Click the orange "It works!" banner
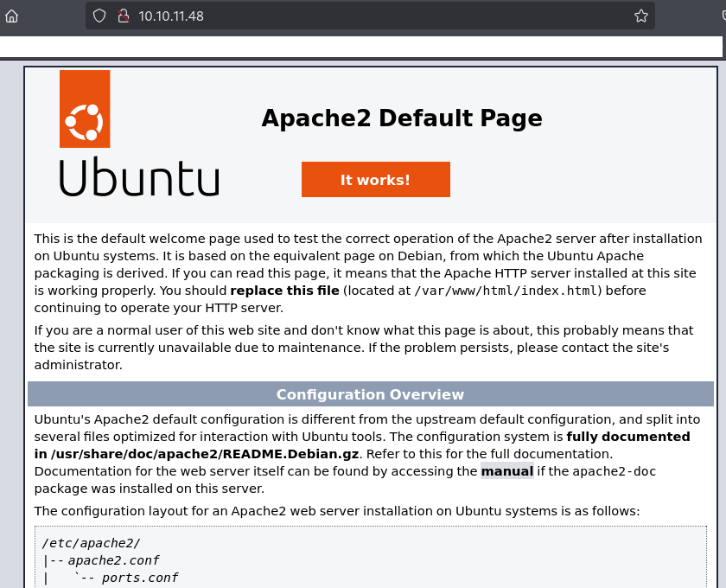726x588 pixels. click(x=375, y=180)
